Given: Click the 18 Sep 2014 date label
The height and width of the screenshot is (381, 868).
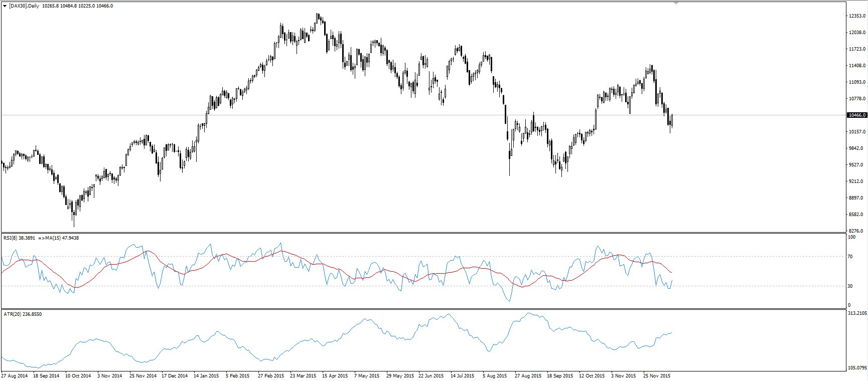Looking at the screenshot, I should click(46, 375).
